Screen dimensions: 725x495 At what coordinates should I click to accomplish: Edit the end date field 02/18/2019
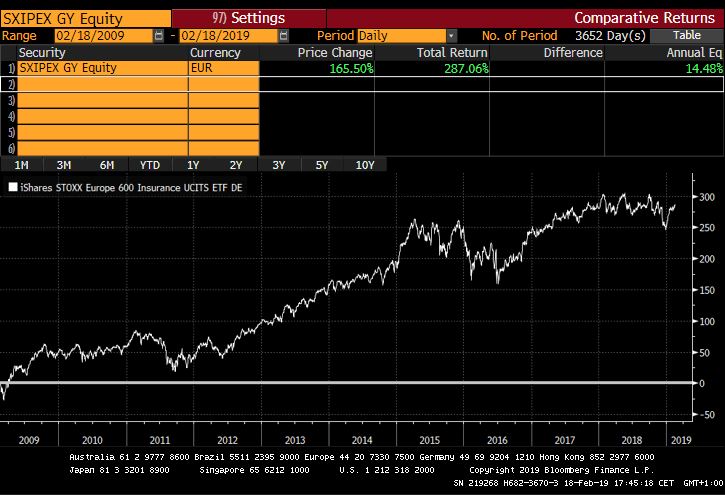tap(229, 36)
